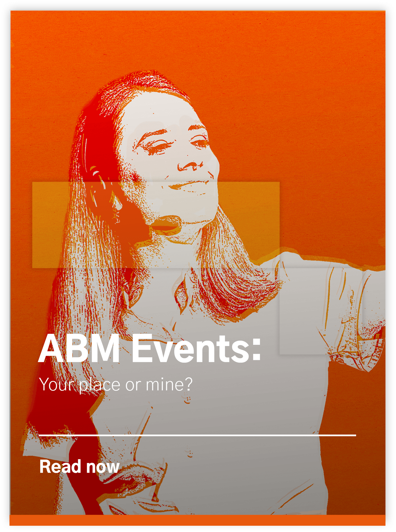Screen dimensions: 396x532
Task: Open the Read now link
Action: pos(79,467)
